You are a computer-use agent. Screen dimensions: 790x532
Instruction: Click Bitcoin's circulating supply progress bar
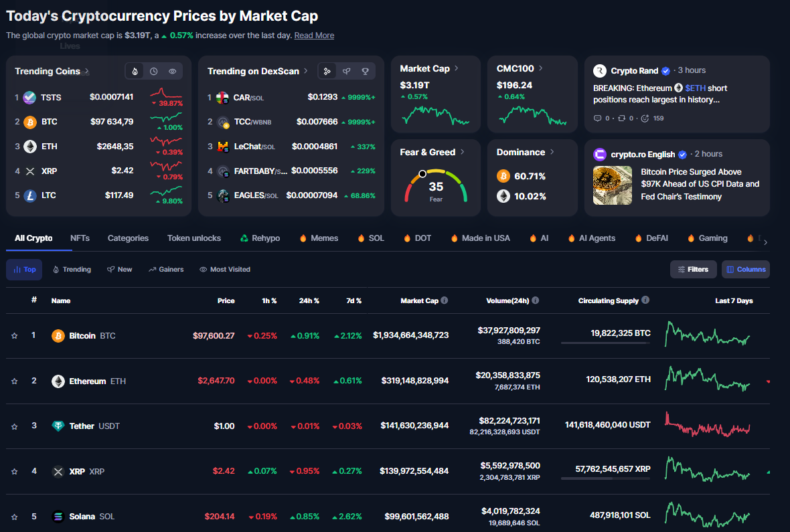point(605,343)
